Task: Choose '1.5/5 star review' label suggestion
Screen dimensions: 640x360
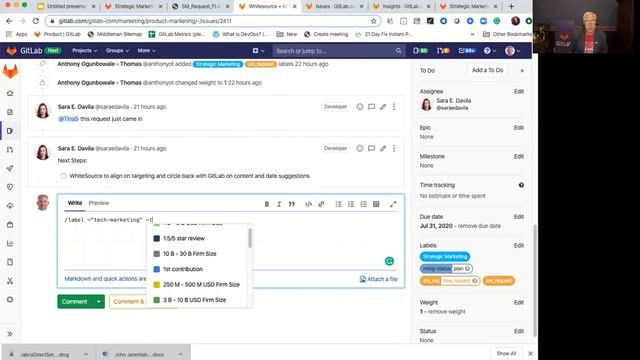Action: point(198,238)
